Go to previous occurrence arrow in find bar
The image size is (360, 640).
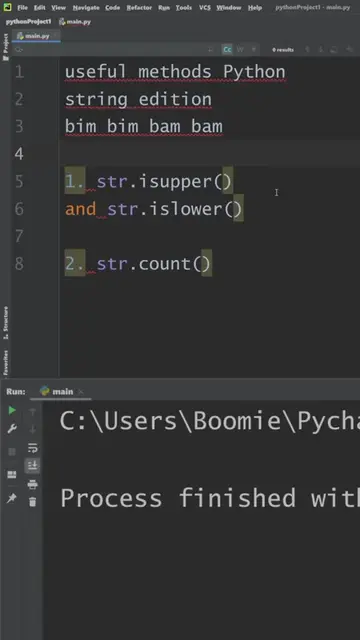pyautogui.click(x=308, y=50)
